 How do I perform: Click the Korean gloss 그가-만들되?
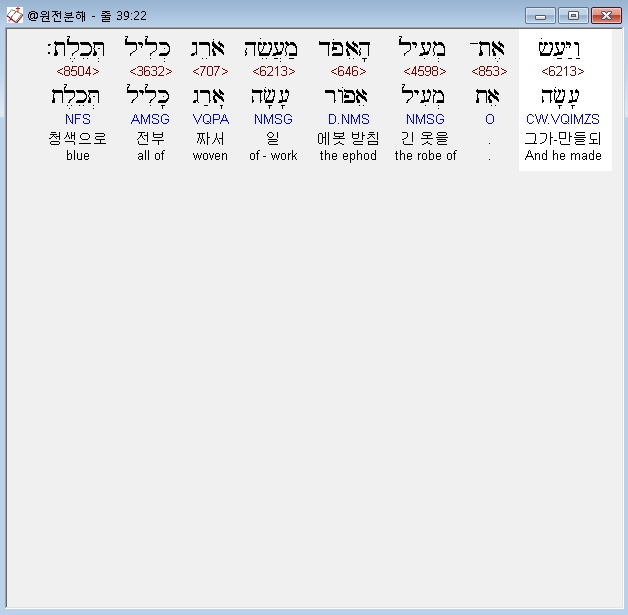point(563,139)
